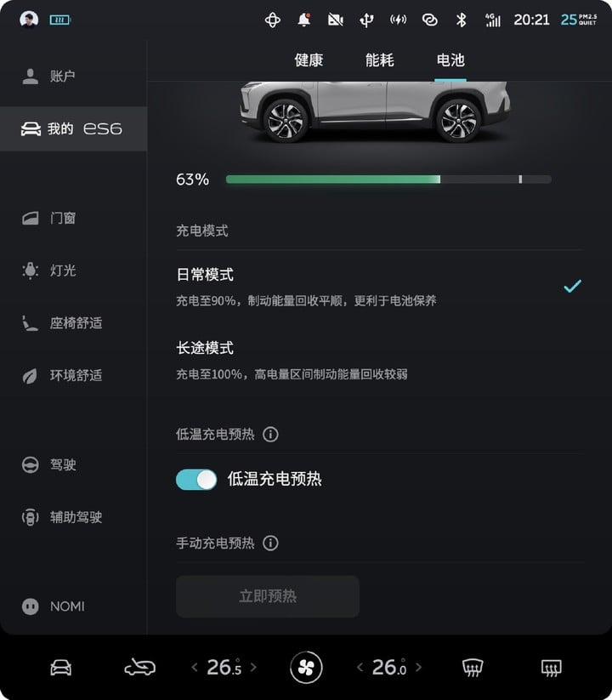Open the 辅助驾驶 settings menu
This screenshot has height=700, width=612.
(62, 517)
